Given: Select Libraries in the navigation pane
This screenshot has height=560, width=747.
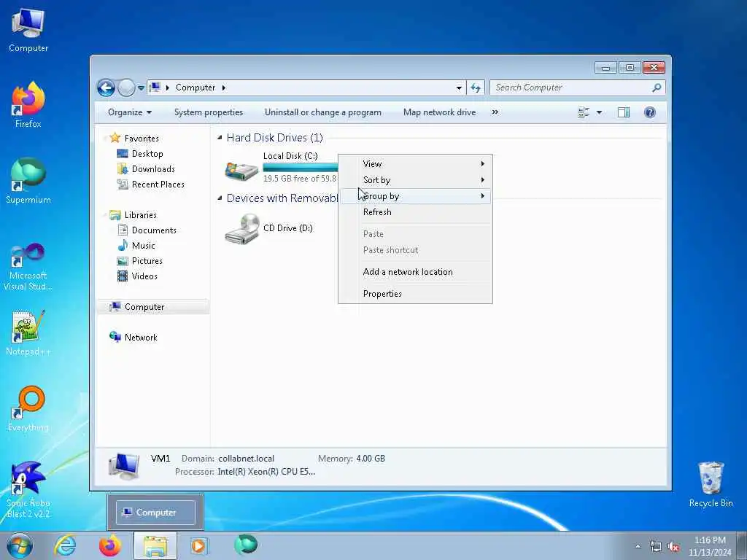Looking at the screenshot, I should 141,215.
